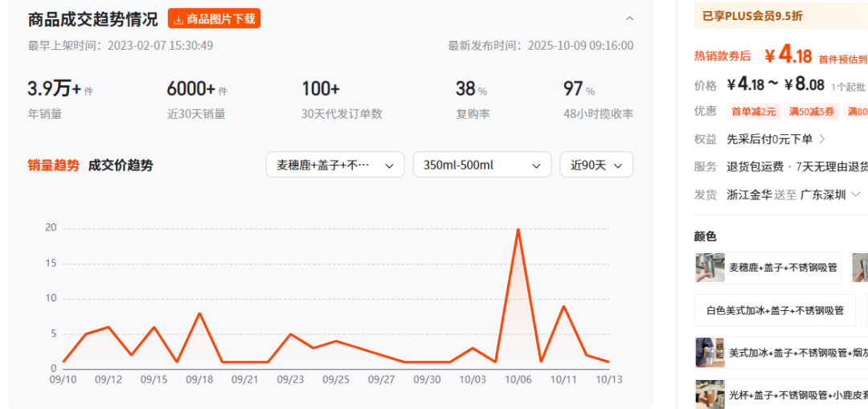Click the 美式加冰 color thumbnail image
This screenshot has height=409, width=868.
pos(710,353)
